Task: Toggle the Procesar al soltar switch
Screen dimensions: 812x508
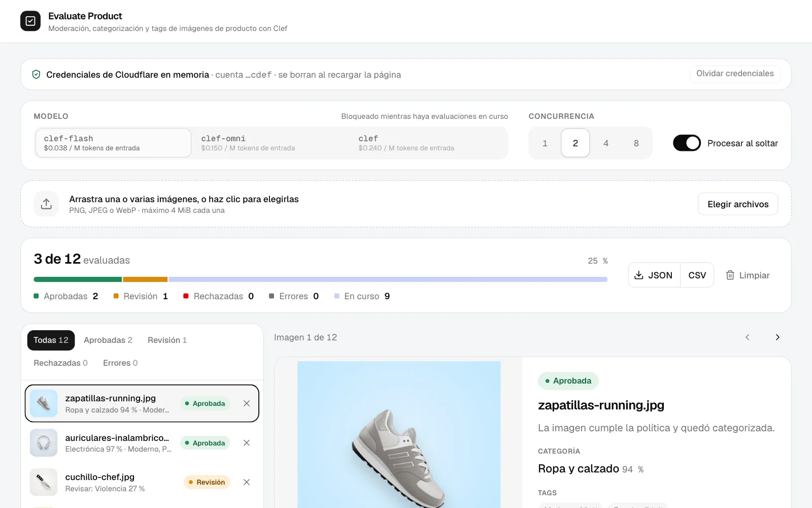Action: tap(687, 143)
